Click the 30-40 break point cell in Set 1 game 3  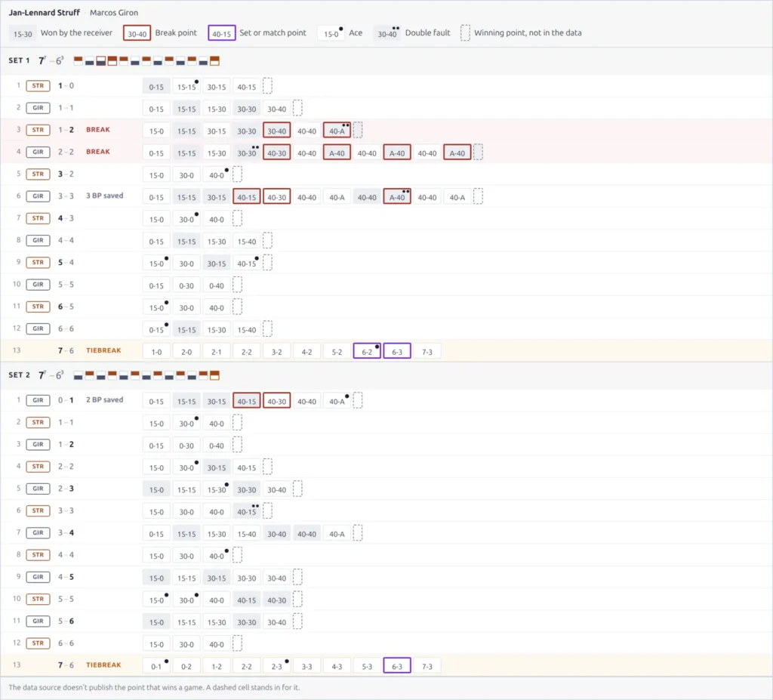(276, 131)
